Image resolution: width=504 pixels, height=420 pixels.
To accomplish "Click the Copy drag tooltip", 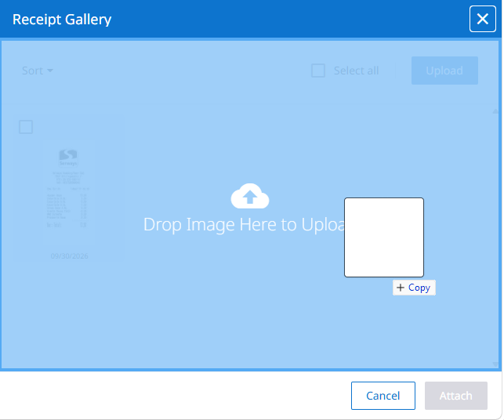I will coord(414,288).
